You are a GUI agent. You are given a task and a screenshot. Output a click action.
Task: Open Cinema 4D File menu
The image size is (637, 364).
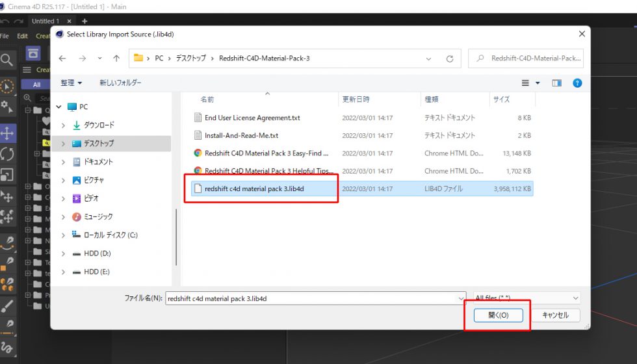click(x=5, y=36)
